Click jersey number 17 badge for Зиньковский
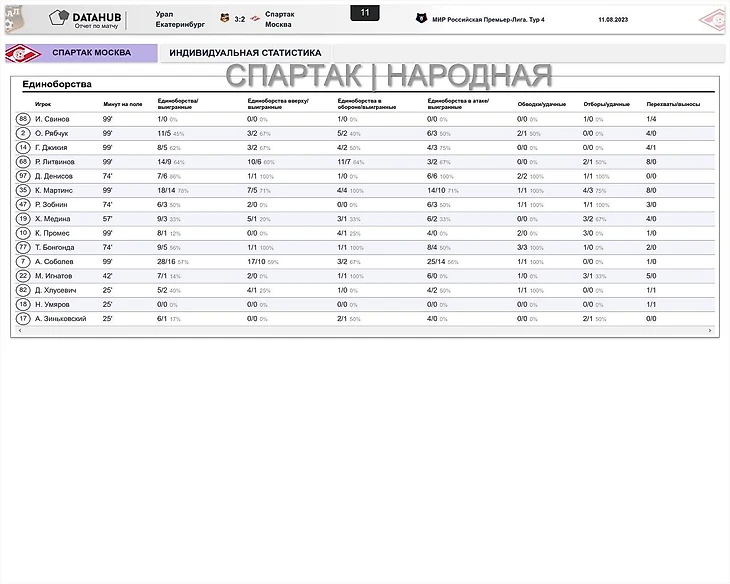 click(22, 319)
